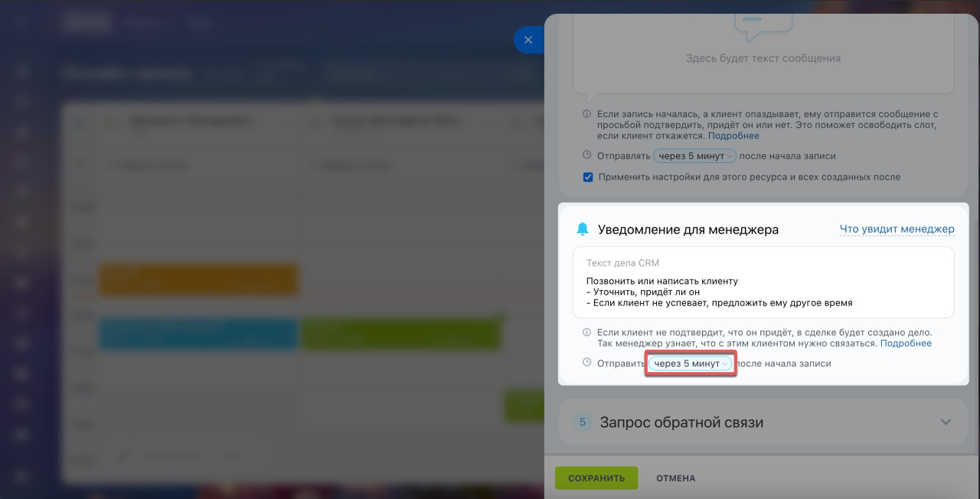Open the client message через 5 минут dropdown

pyautogui.click(x=694, y=156)
